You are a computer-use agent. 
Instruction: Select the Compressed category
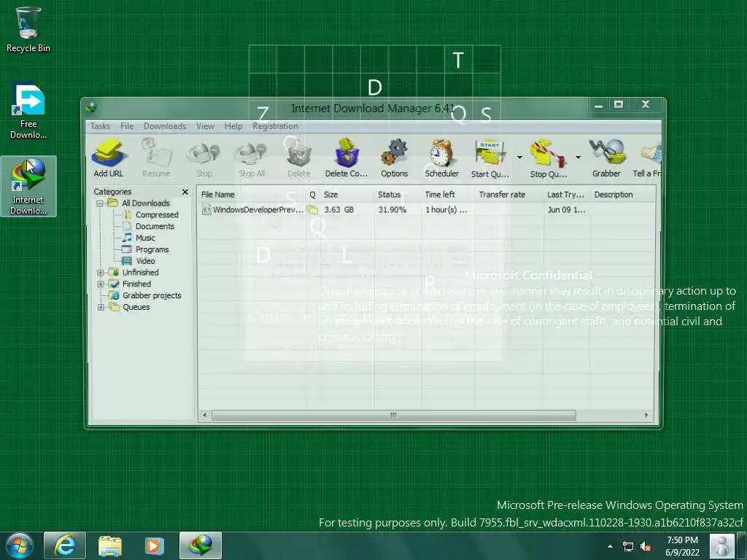[157, 215]
